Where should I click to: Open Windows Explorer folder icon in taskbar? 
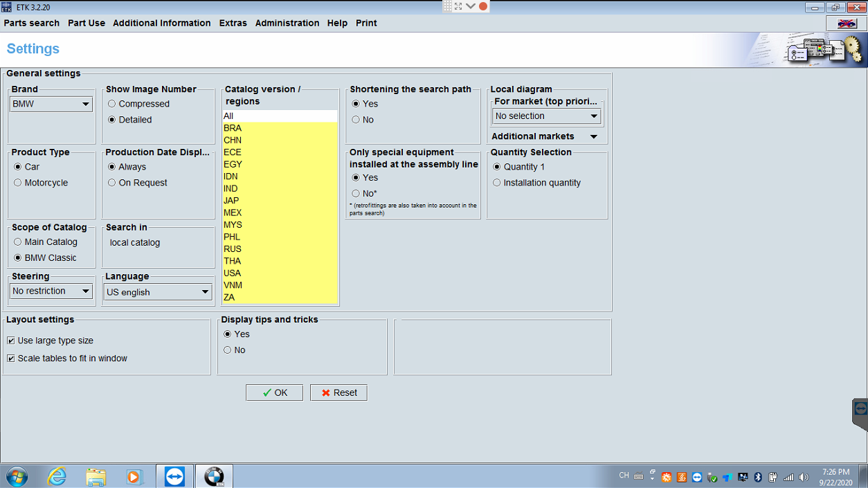96,477
